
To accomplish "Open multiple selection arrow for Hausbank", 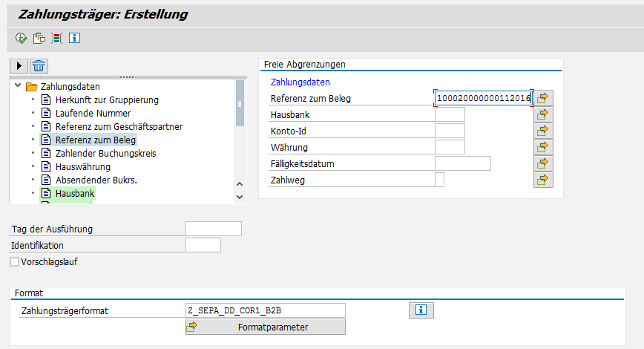I will 543,114.
